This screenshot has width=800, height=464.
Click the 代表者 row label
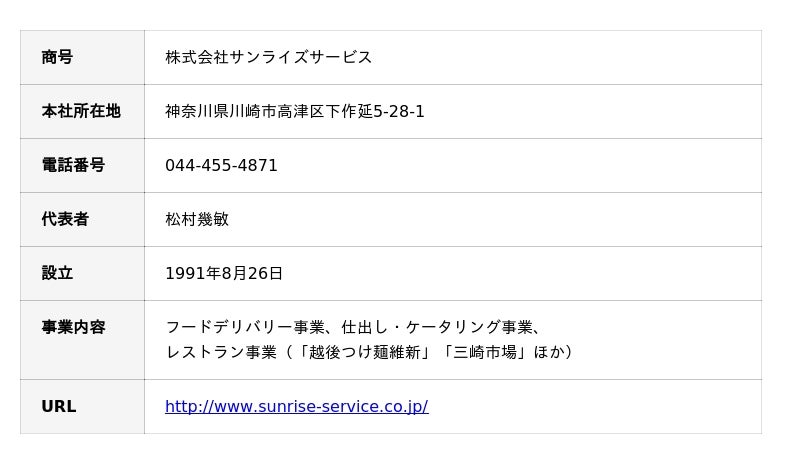pyautogui.click(x=65, y=219)
